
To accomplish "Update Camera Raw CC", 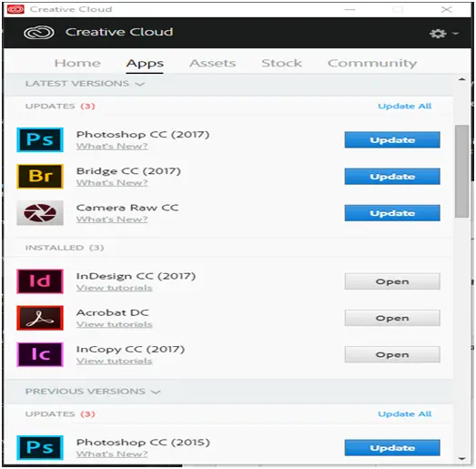I will [392, 213].
